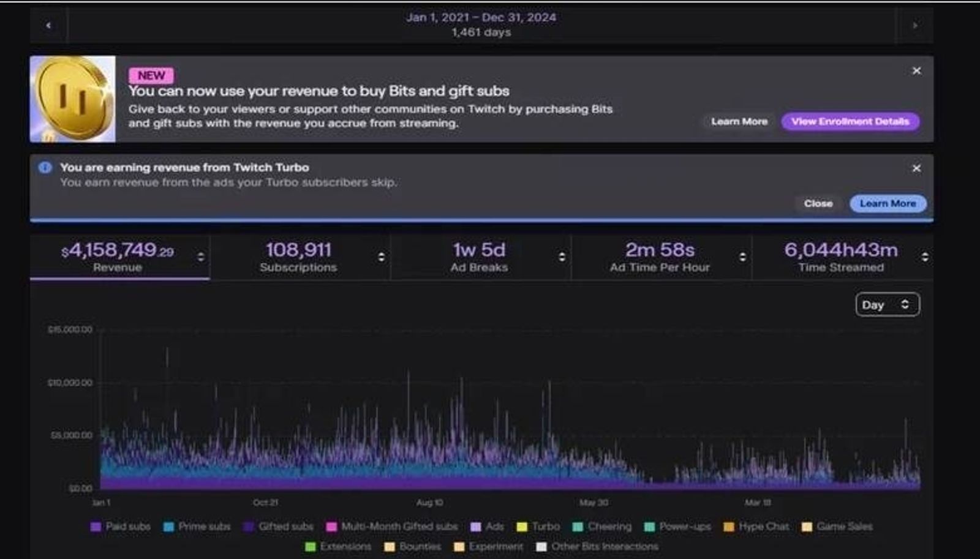Open the Ad Breaks metric selector arrows

pyautogui.click(x=562, y=257)
